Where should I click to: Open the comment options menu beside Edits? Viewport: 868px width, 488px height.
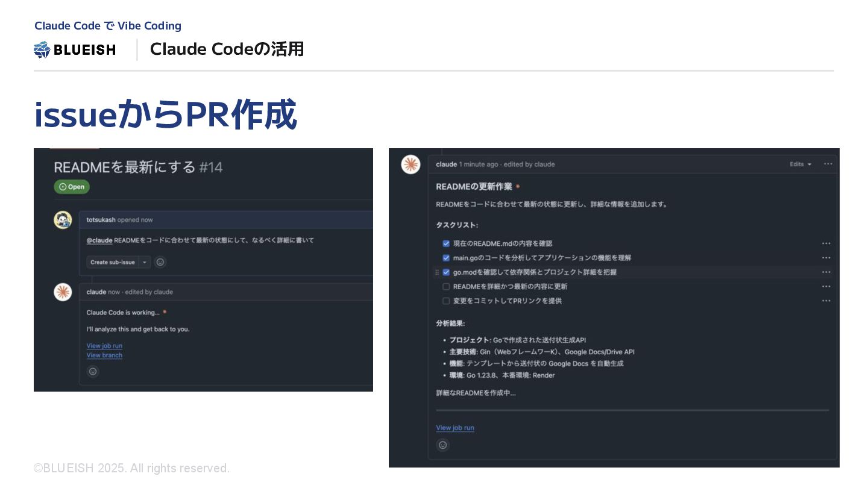828,164
